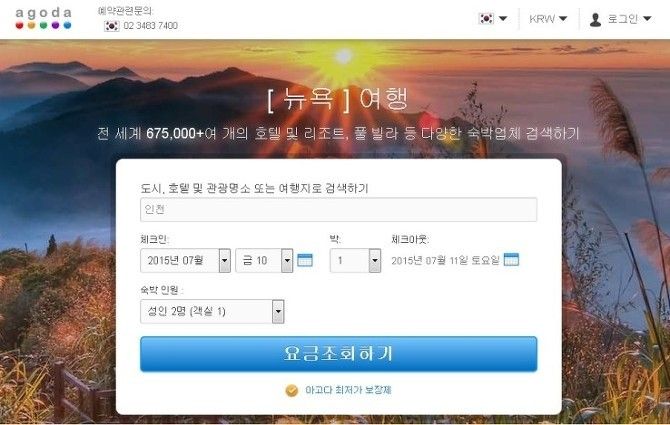
Task: Click the login user silhouette icon
Action: (595, 19)
